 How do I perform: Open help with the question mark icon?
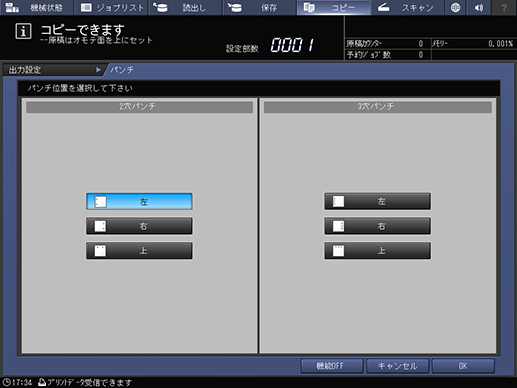(x=504, y=7)
